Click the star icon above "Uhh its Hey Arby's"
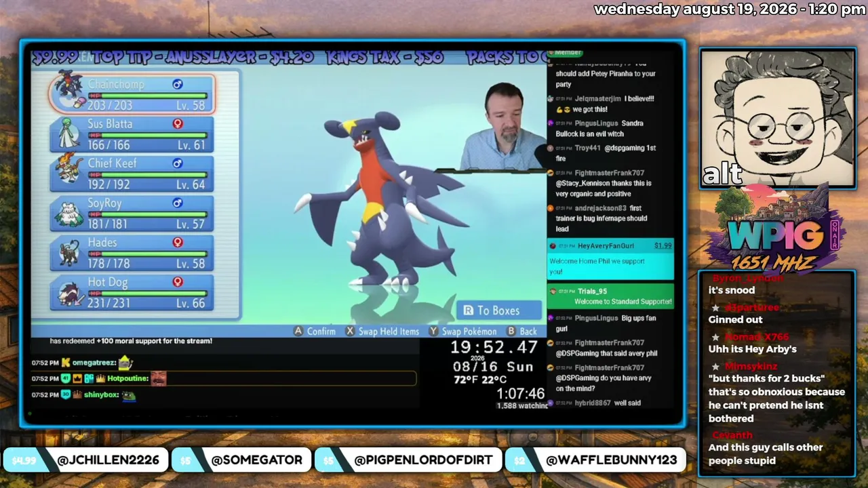Viewport: 868px width, 488px height. (715, 337)
